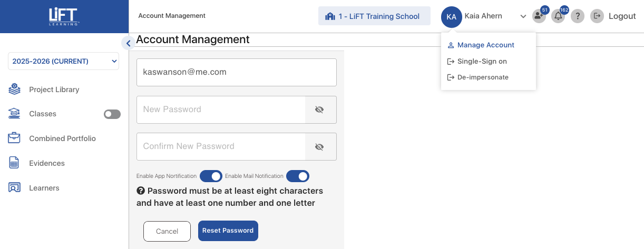Click the KA user avatar

point(451,16)
